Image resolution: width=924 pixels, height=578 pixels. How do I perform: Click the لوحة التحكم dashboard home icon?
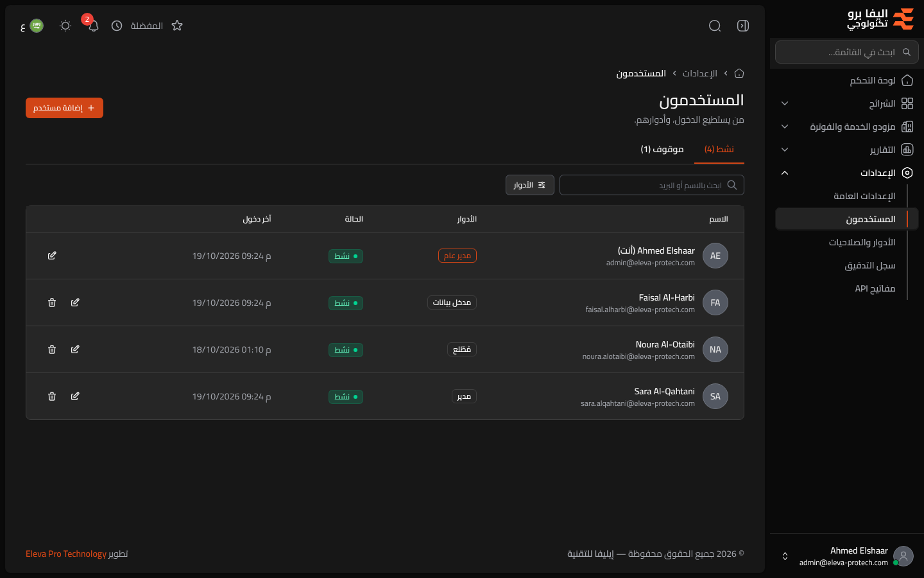[x=907, y=80]
